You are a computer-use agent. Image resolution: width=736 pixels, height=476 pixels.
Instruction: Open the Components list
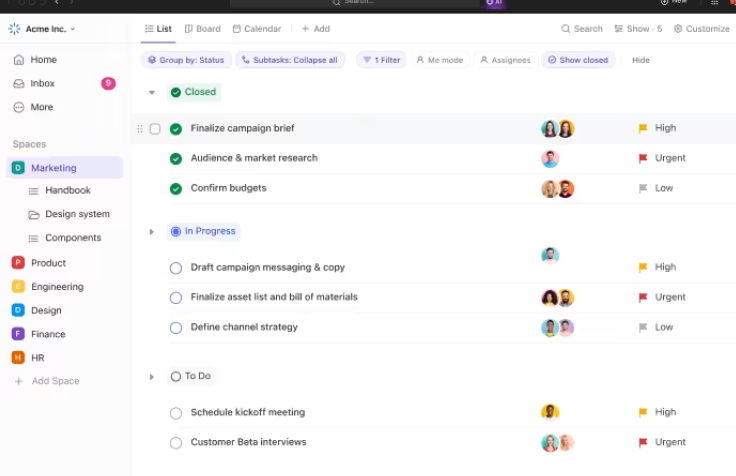click(73, 238)
